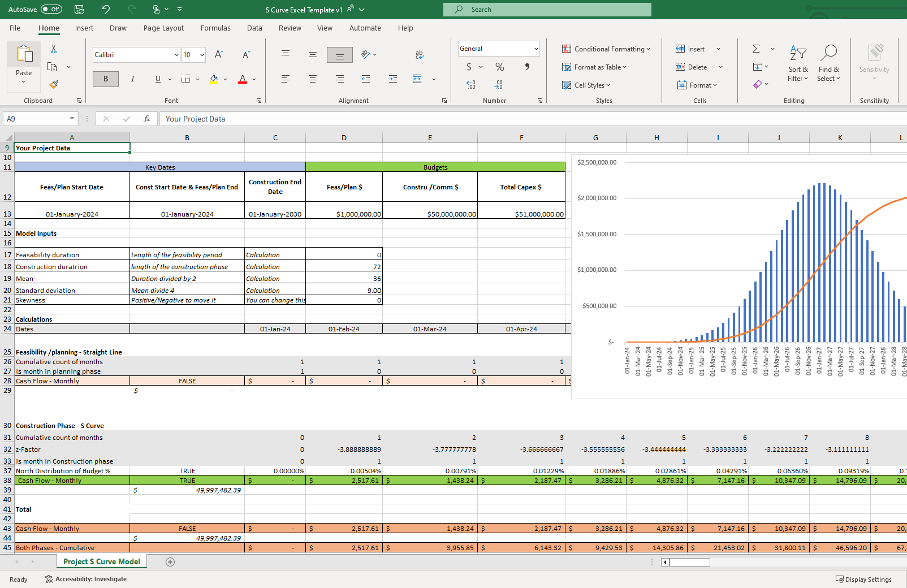This screenshot has height=588, width=907.
Task: Click Increase Decimal
Action: 470,85
